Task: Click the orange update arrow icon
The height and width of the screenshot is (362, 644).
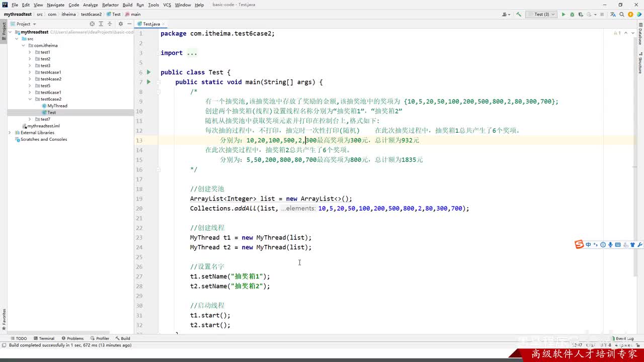Action: point(631,15)
